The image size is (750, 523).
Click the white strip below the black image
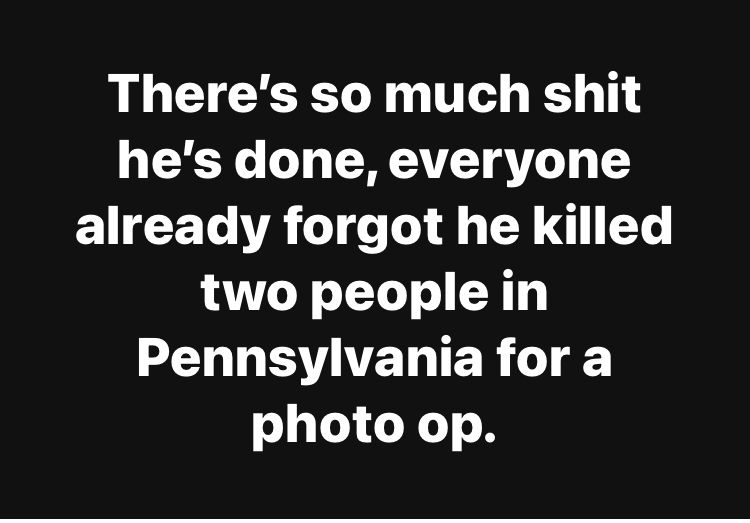375,521
